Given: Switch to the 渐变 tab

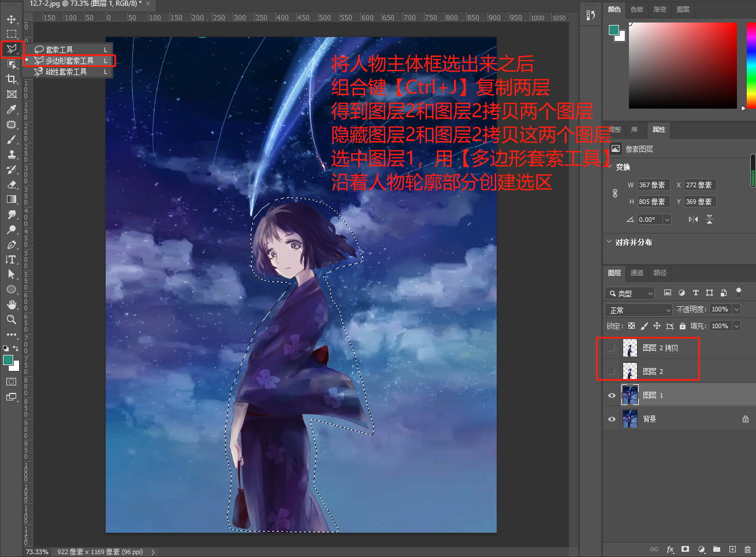Looking at the screenshot, I should (x=660, y=9).
